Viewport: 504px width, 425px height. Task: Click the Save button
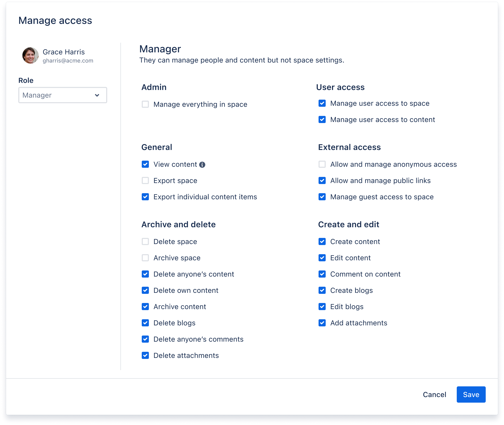(x=471, y=394)
